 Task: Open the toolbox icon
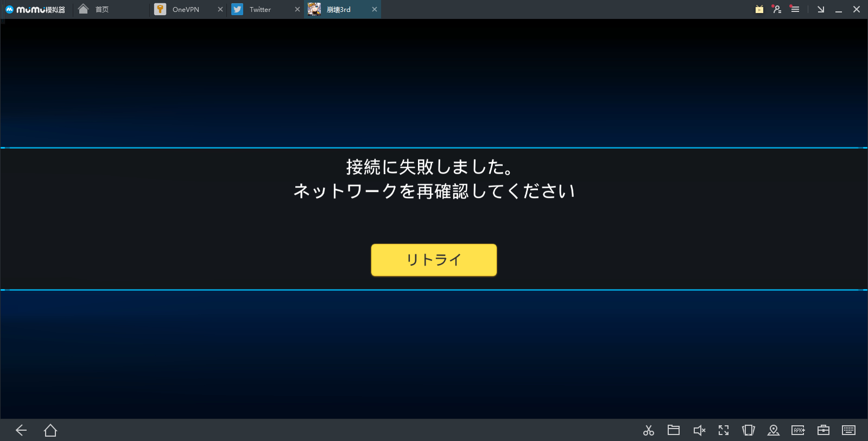pyautogui.click(x=823, y=430)
